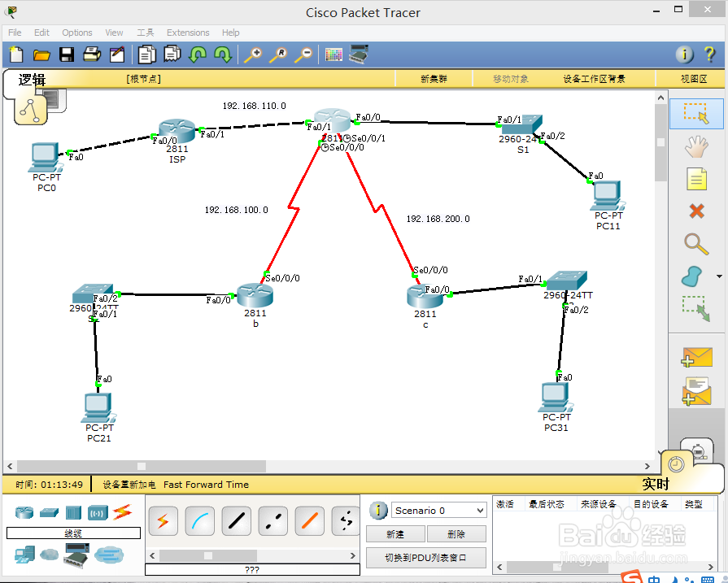The width and height of the screenshot is (728, 583).
Task: Select Multiuser Connection cloud icon
Action: 109,555
